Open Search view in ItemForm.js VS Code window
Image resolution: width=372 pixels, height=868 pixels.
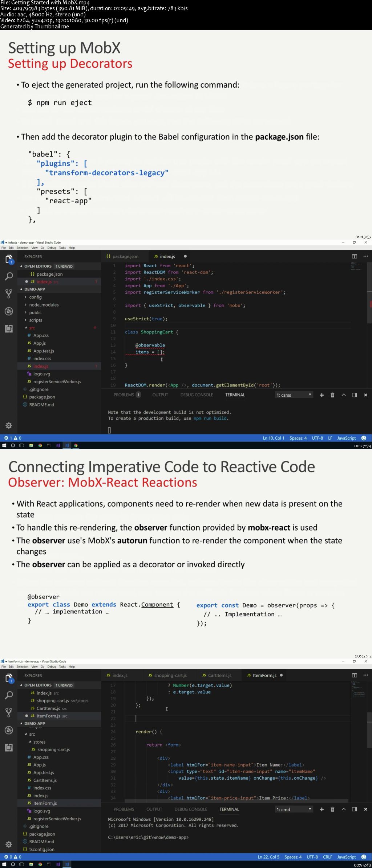pos(9,695)
